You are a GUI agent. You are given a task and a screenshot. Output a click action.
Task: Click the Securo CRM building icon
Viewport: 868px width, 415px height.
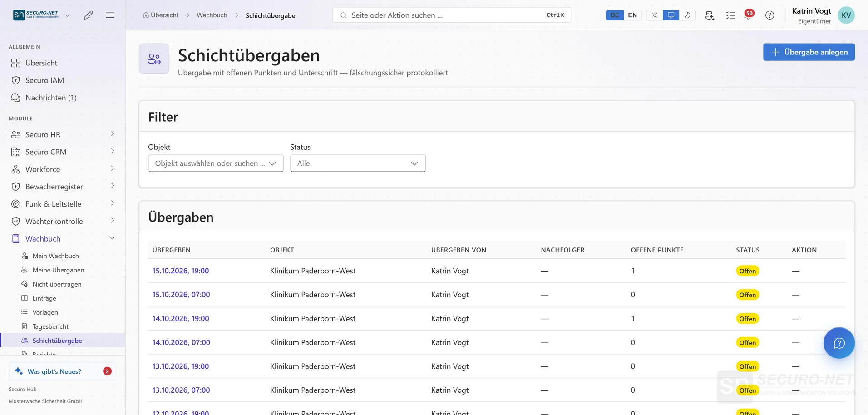[16, 152]
